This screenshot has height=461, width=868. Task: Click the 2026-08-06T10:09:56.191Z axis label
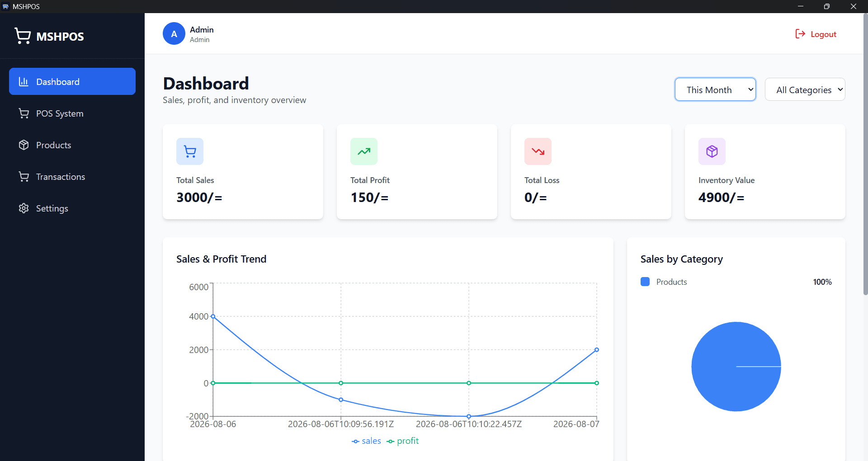pyautogui.click(x=341, y=424)
